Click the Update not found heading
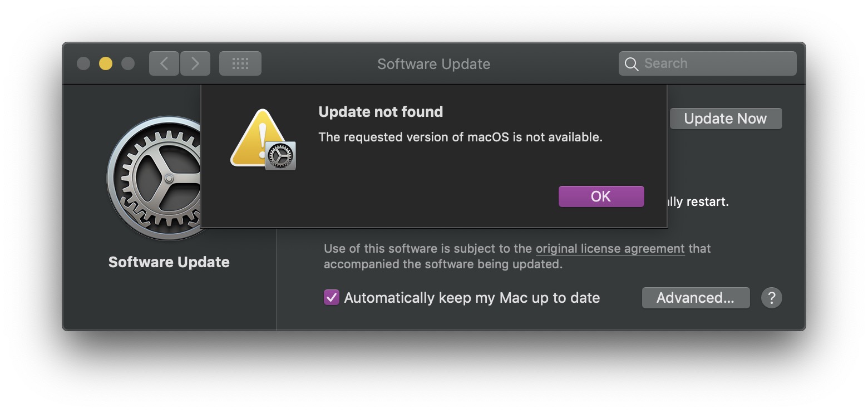The image size is (868, 413). [x=380, y=112]
